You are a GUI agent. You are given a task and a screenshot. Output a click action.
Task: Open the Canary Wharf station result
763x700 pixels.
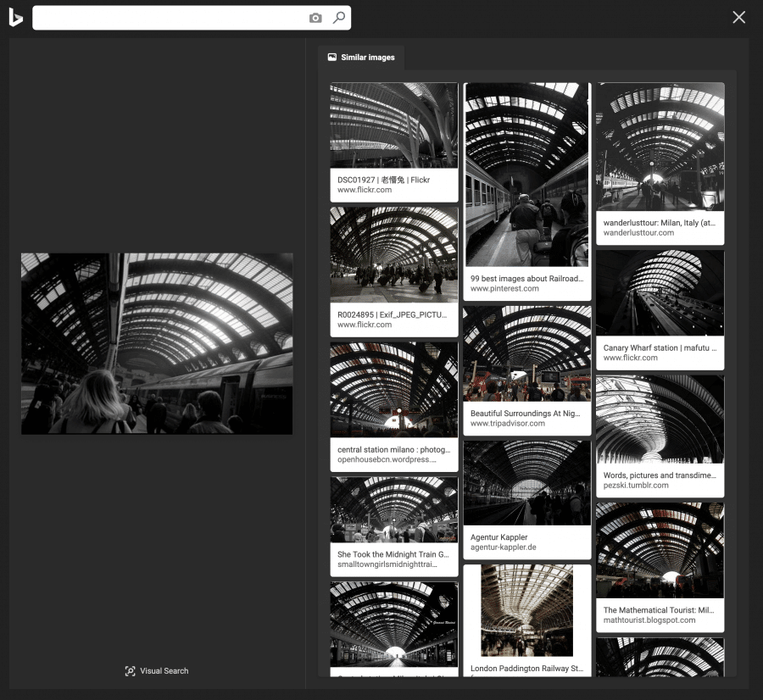[660, 292]
